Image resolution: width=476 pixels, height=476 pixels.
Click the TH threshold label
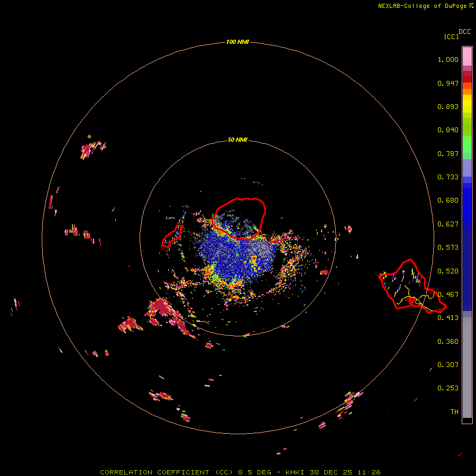coord(454,412)
